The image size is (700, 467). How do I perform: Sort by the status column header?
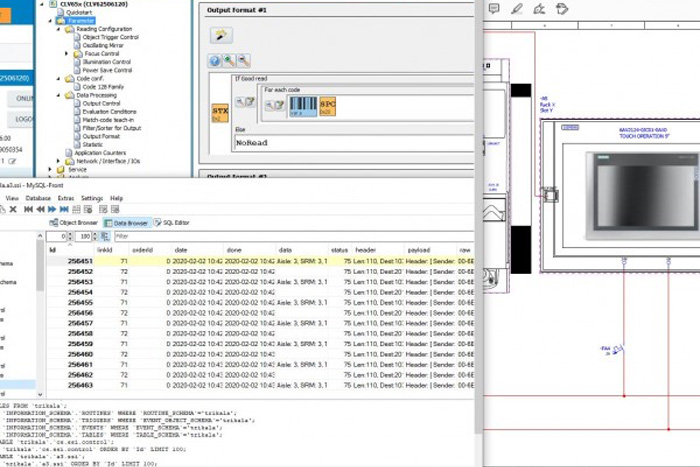point(339,250)
